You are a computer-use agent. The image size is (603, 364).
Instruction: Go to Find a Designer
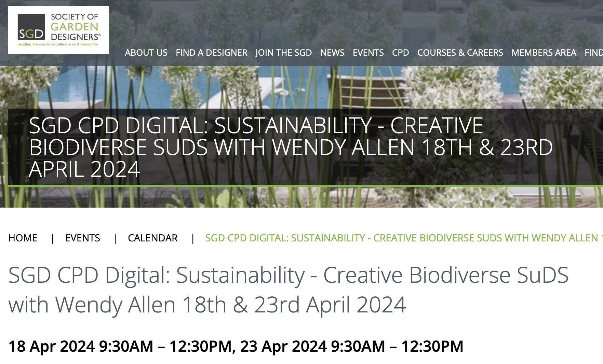coord(211,53)
